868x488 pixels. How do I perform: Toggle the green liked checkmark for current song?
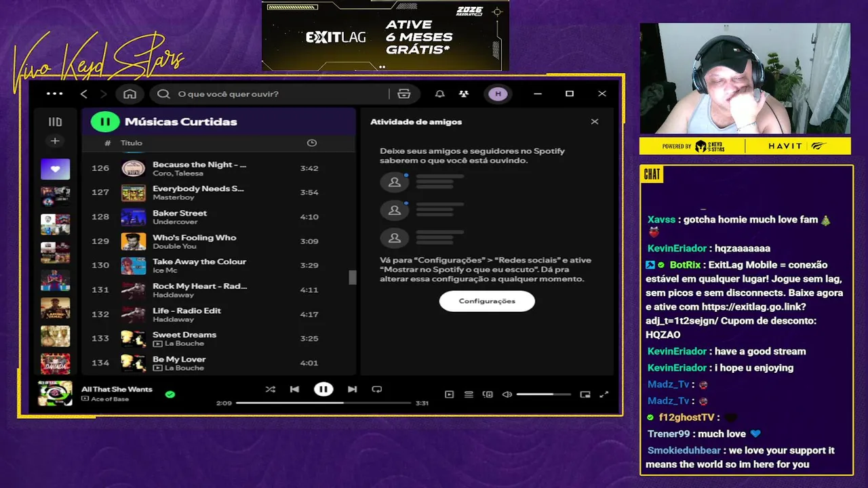click(x=170, y=394)
